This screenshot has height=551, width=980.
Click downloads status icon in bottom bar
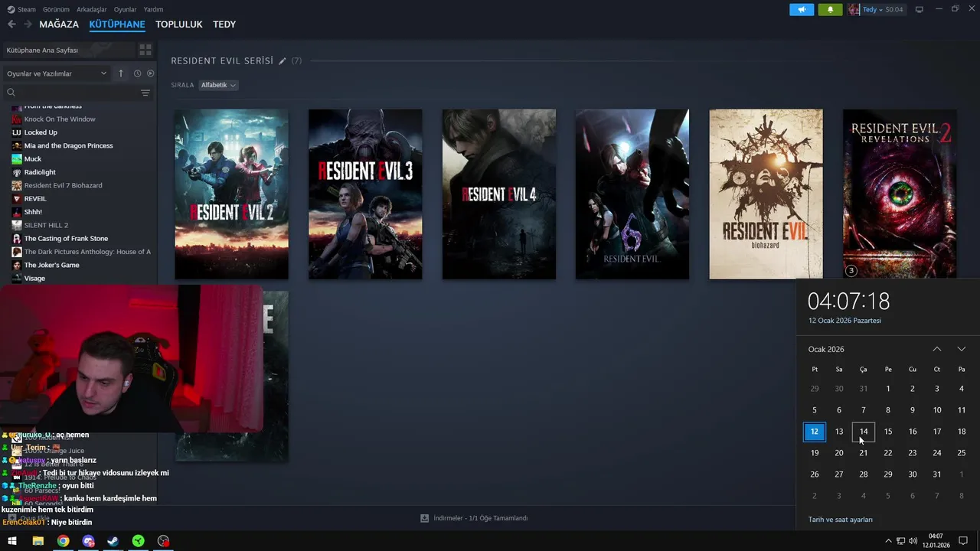[424, 518]
